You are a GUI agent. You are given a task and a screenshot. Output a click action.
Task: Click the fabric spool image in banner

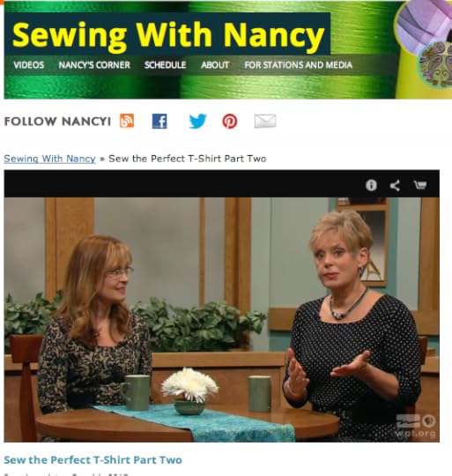425,48
